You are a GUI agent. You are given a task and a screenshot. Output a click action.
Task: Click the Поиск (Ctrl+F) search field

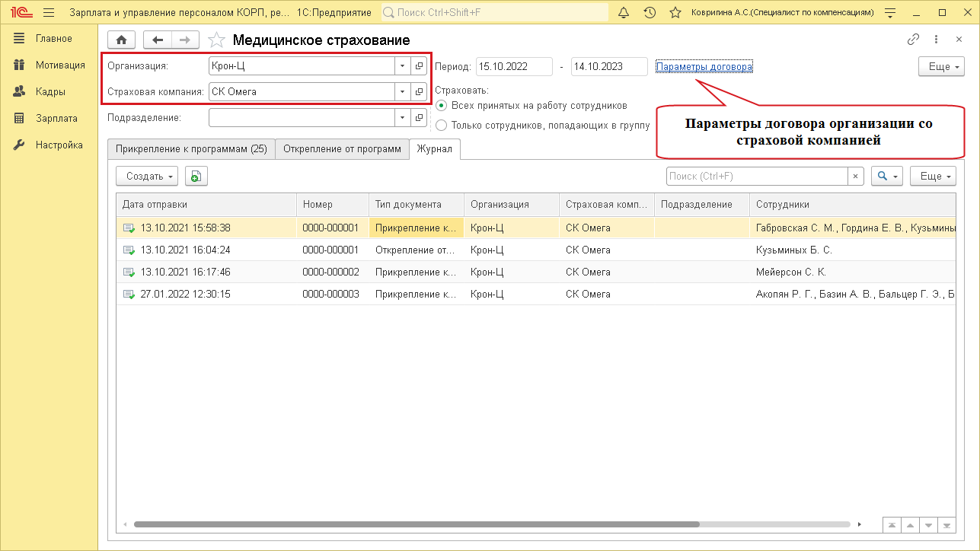(x=757, y=177)
